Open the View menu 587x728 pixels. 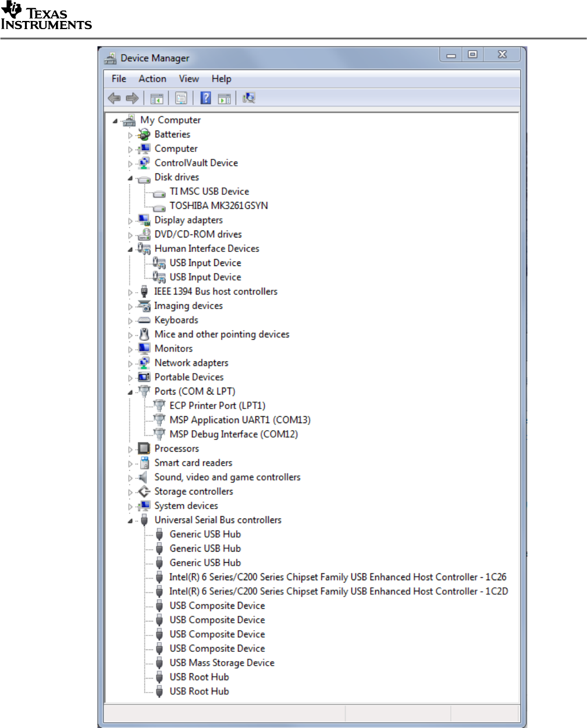click(x=189, y=79)
